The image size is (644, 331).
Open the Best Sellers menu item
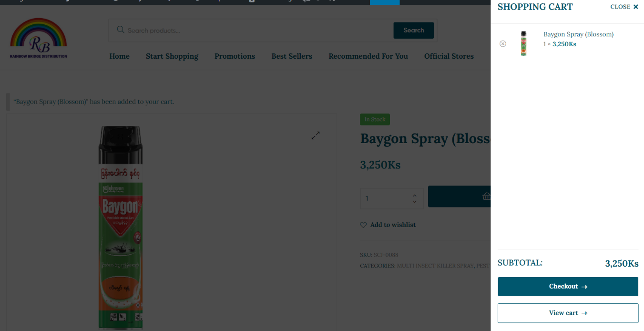pyautogui.click(x=292, y=56)
